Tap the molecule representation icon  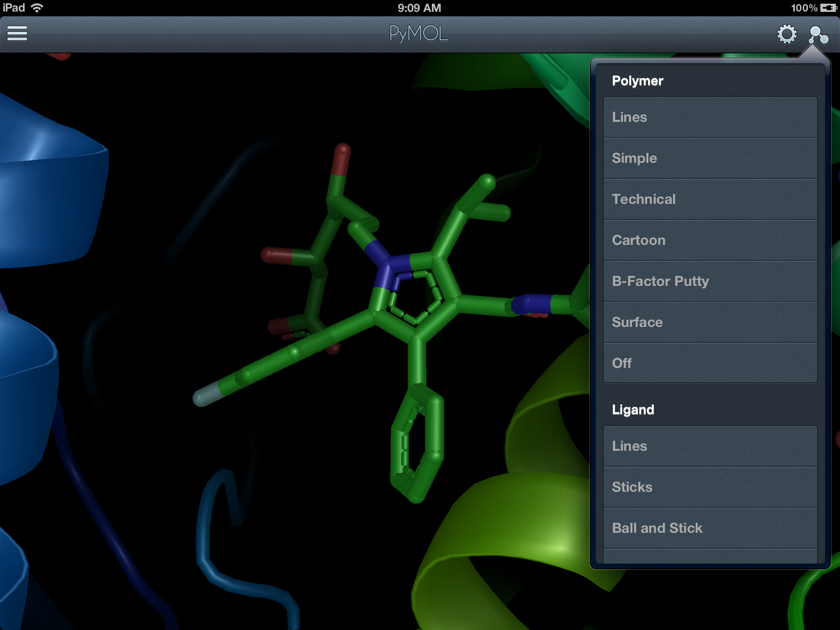[x=818, y=35]
